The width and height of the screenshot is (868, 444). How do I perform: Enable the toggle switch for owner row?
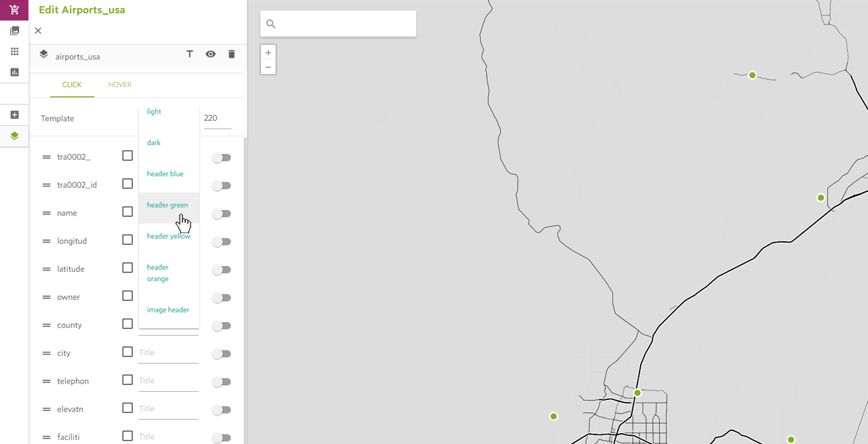point(221,298)
